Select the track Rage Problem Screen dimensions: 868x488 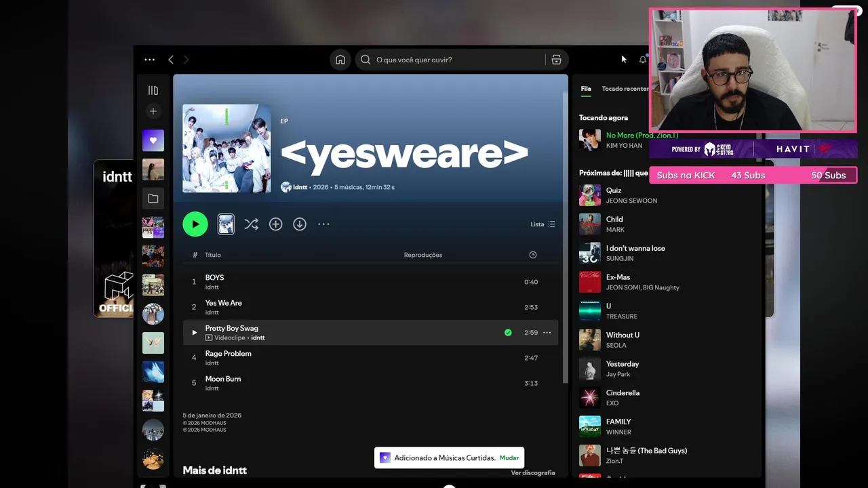[x=370, y=358]
